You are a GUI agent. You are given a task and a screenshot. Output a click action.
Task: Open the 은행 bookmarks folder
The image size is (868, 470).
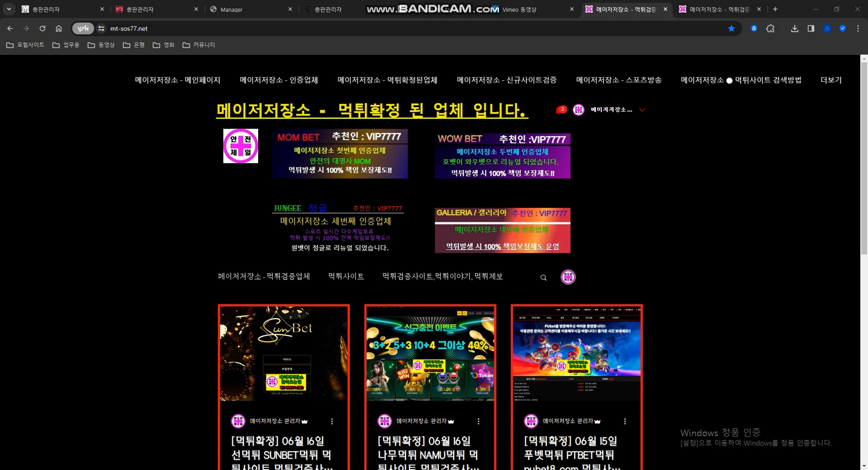click(134, 45)
